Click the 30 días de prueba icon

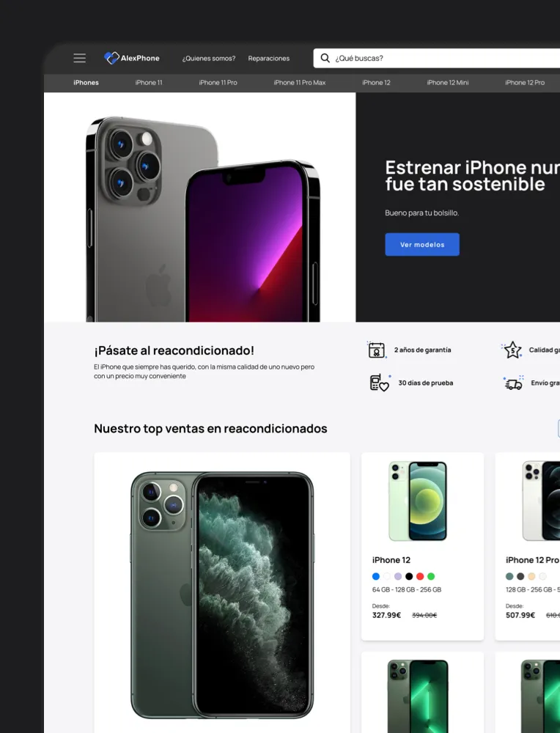(380, 383)
